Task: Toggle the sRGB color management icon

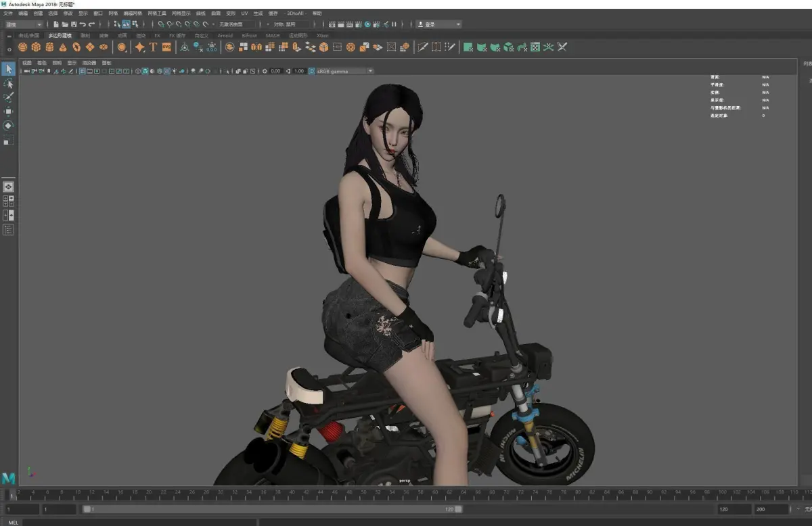Action: (x=311, y=71)
